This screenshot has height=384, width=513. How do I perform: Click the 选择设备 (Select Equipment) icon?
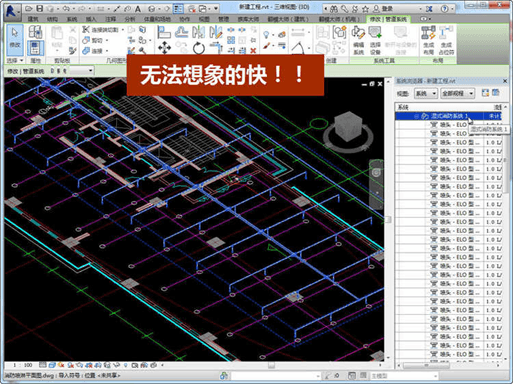point(375,40)
